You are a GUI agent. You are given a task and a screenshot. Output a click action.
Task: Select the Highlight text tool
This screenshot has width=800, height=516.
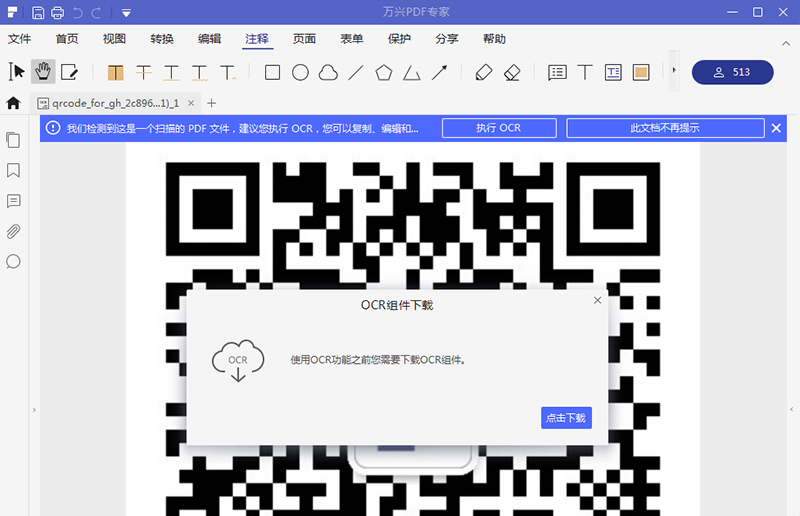pos(116,72)
